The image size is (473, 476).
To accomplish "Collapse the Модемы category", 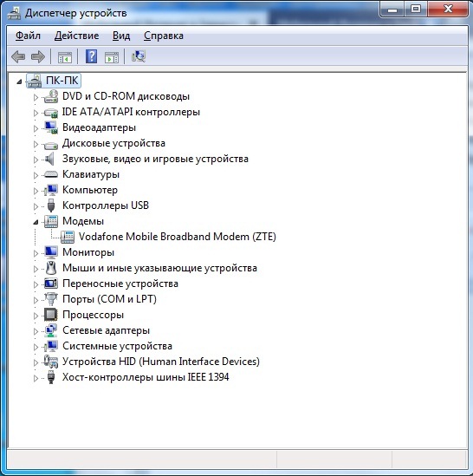I will tap(36, 222).
